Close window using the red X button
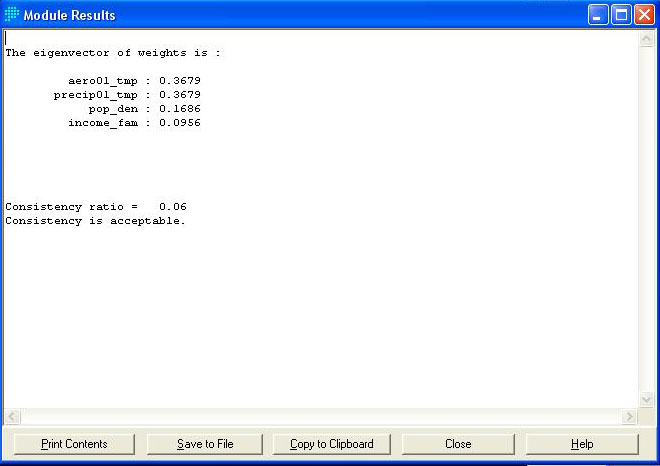This screenshot has height=466, width=660. [644, 15]
